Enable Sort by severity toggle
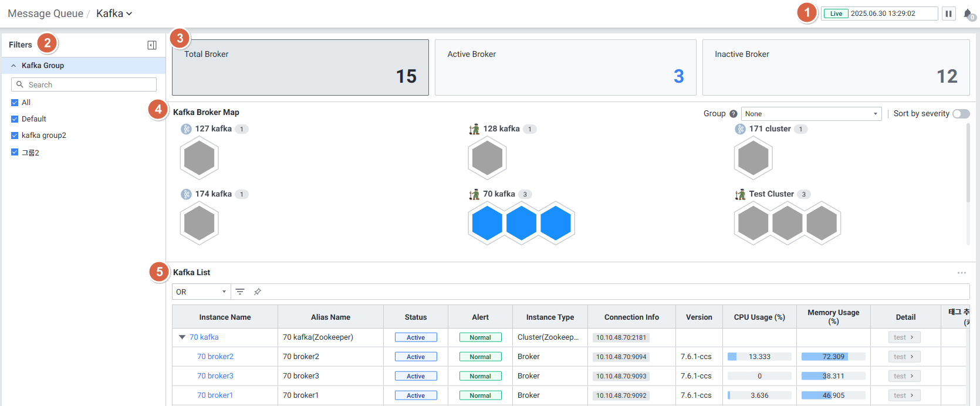 coord(961,114)
